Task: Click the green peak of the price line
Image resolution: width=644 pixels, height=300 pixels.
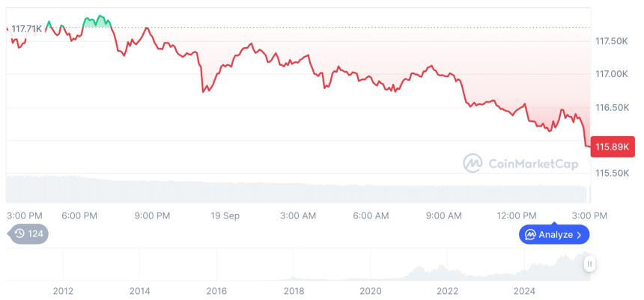Action: point(97,16)
